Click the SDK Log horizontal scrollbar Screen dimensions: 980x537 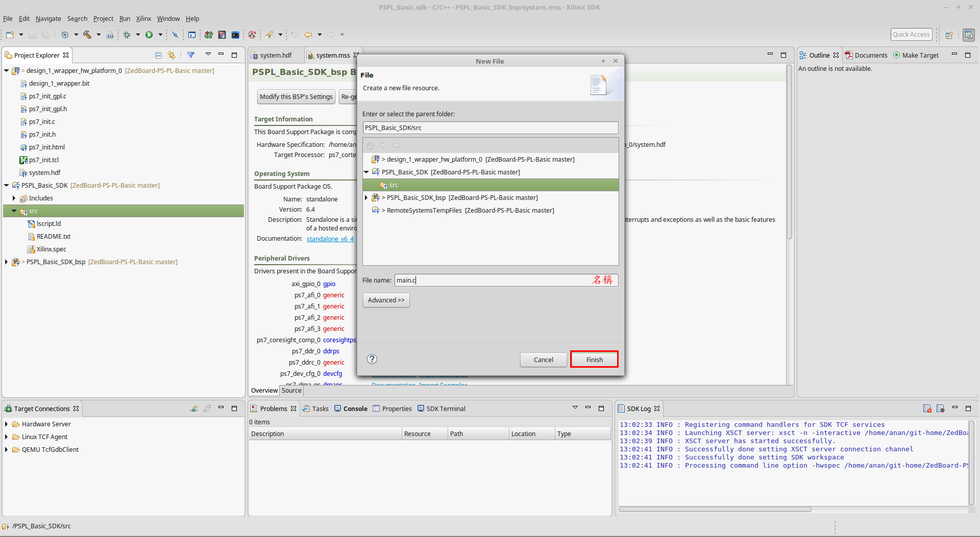tap(715, 509)
